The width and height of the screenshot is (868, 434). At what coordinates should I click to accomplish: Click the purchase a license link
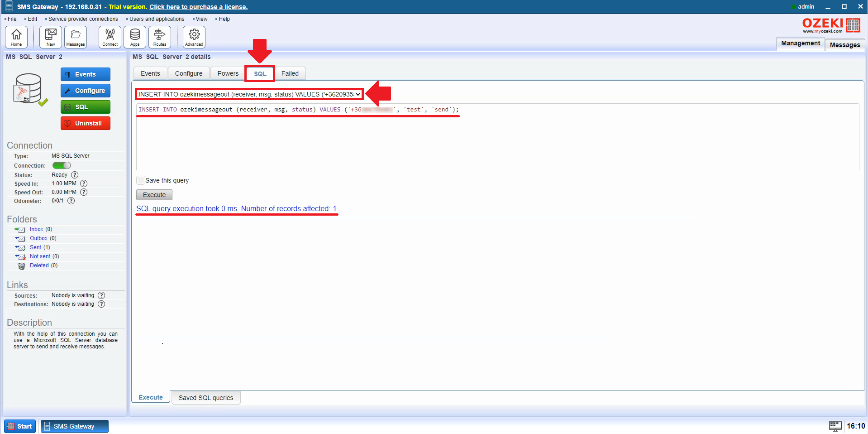pos(199,7)
